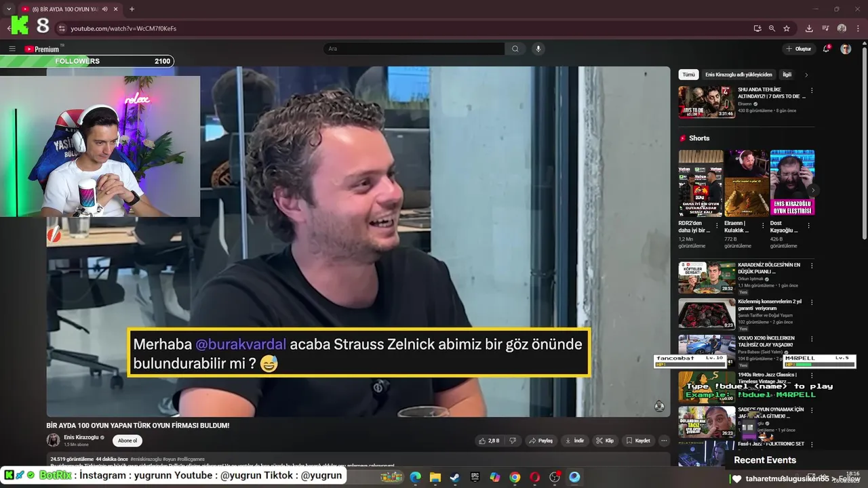Start voice search with microphone icon
The width and height of the screenshot is (868, 488).
click(x=538, y=49)
